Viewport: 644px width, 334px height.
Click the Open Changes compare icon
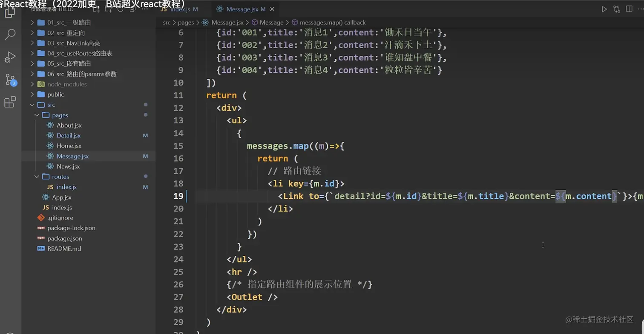coord(616,9)
